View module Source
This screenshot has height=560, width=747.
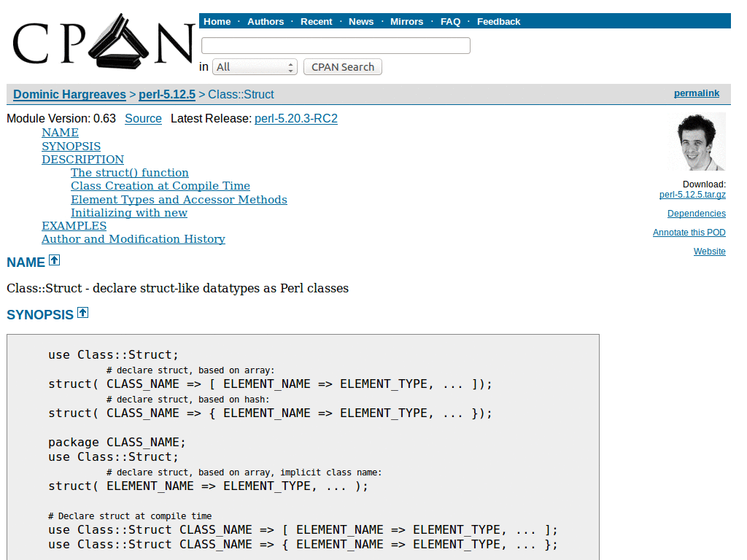(143, 119)
